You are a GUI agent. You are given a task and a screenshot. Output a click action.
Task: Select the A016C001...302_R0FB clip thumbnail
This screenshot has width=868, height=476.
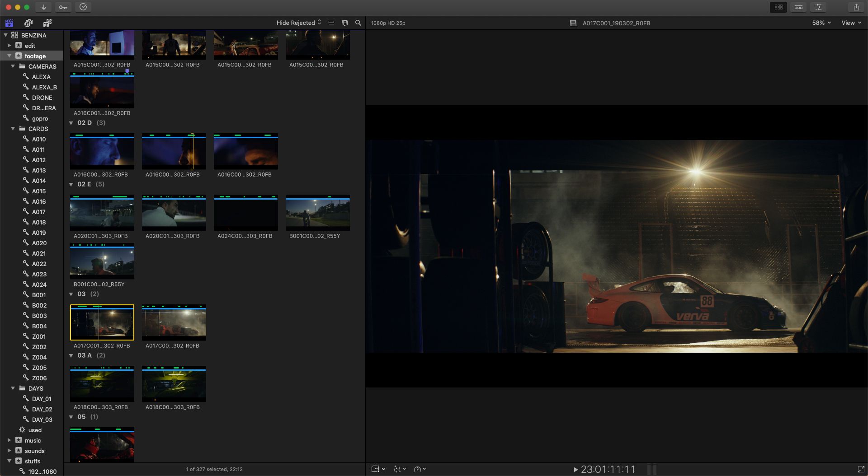tap(102, 90)
